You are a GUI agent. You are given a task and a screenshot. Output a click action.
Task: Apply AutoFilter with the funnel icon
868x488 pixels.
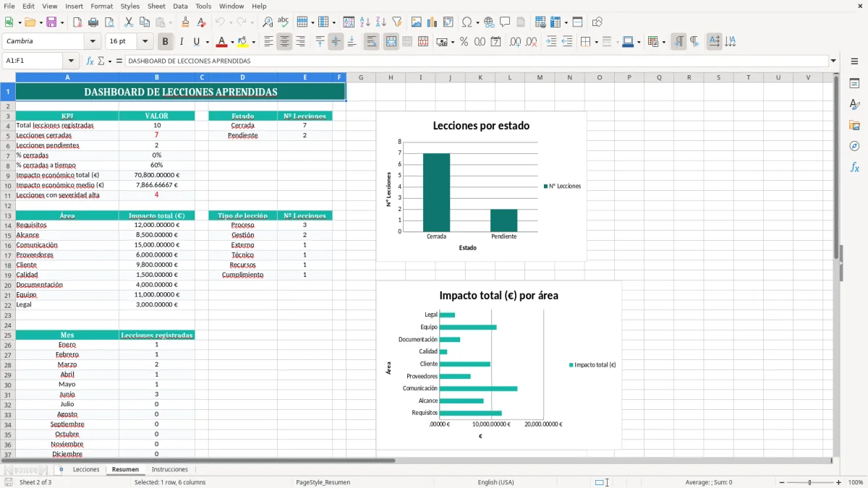coord(397,22)
